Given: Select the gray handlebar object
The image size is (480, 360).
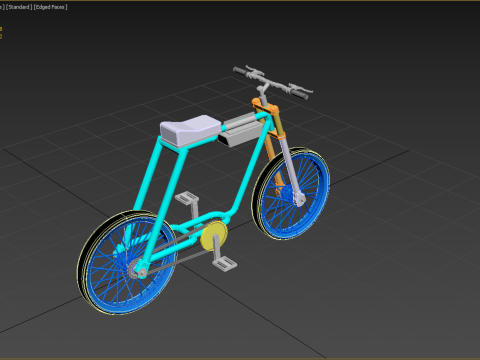Looking at the screenshot, I should click(x=273, y=84).
